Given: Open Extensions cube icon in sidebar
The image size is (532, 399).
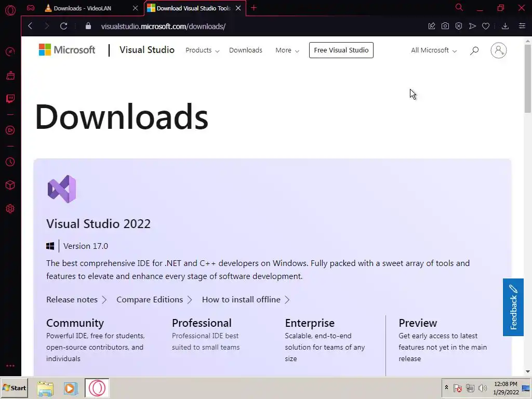Looking at the screenshot, I should tap(10, 185).
